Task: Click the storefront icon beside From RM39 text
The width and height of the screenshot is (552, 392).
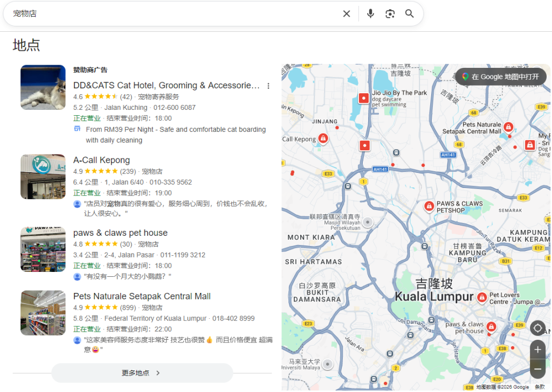Action: pos(77,129)
